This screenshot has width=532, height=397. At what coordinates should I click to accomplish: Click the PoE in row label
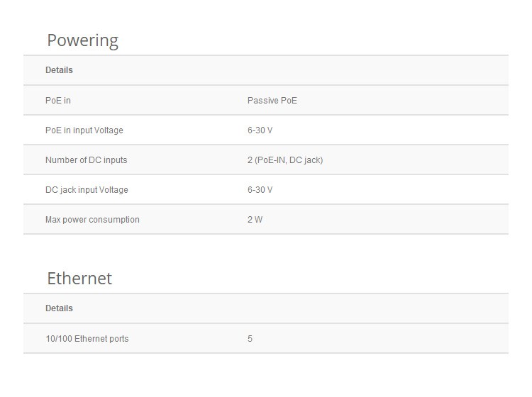point(58,101)
